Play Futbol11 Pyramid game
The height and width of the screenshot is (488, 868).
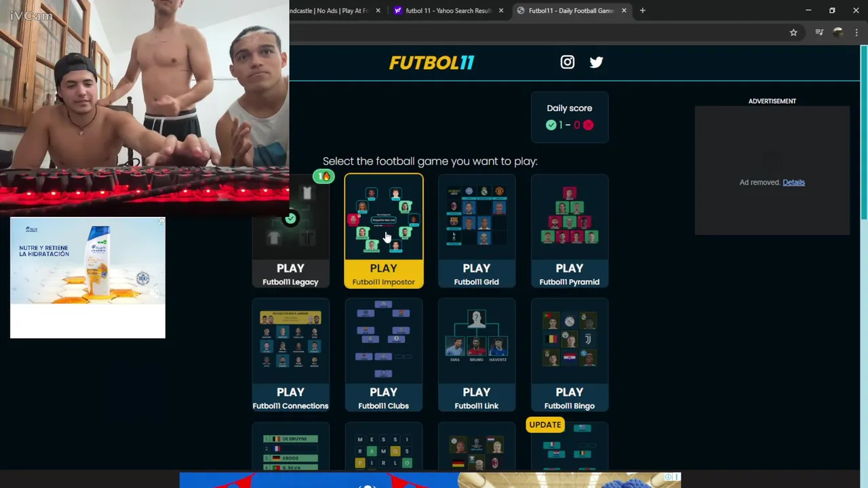point(570,231)
